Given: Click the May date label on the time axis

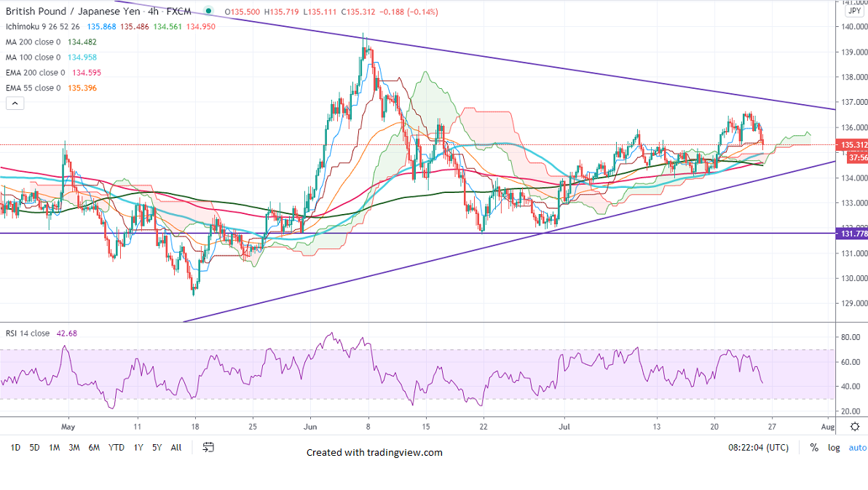Looking at the screenshot, I should (x=68, y=427).
